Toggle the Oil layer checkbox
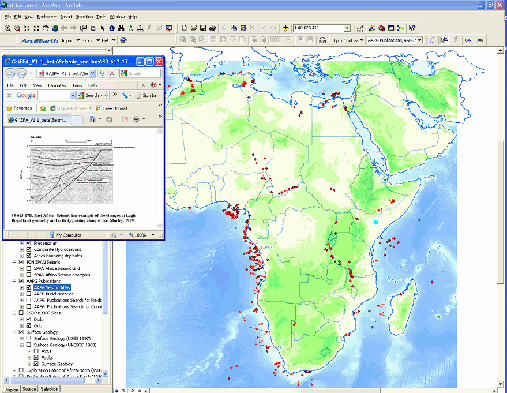 [x=29, y=325]
